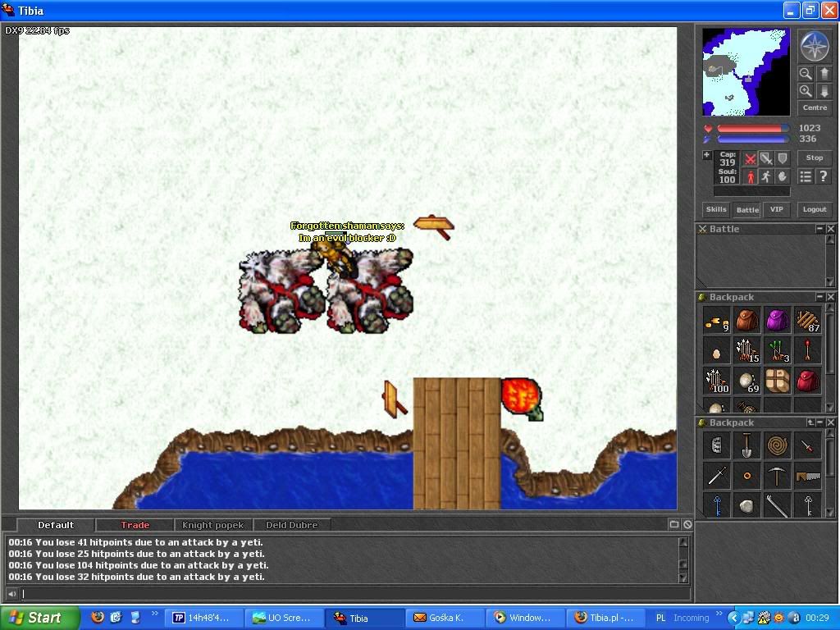Expand the inventory with the plus button
Image resolution: width=840 pixels, height=630 pixels.
click(x=706, y=155)
